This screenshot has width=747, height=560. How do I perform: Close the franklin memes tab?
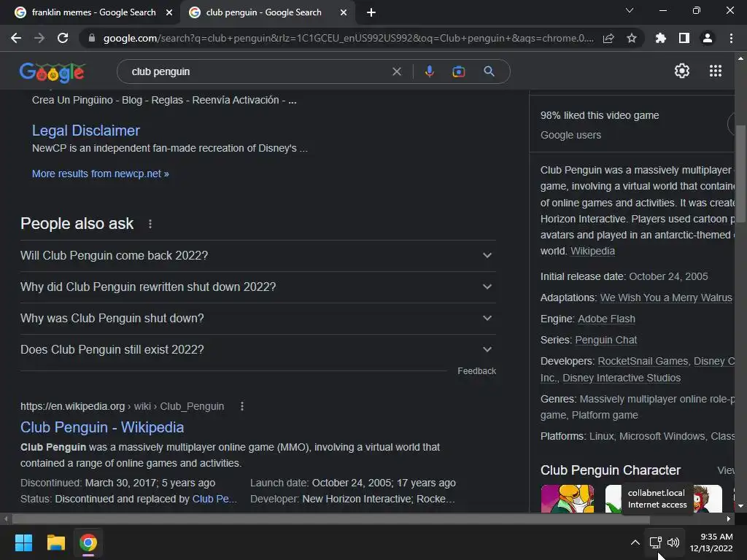(x=169, y=12)
